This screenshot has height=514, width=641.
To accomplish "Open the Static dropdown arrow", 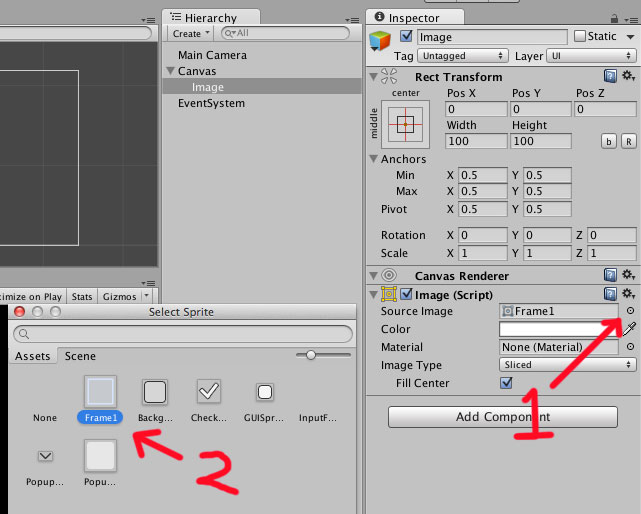I will 630,37.
